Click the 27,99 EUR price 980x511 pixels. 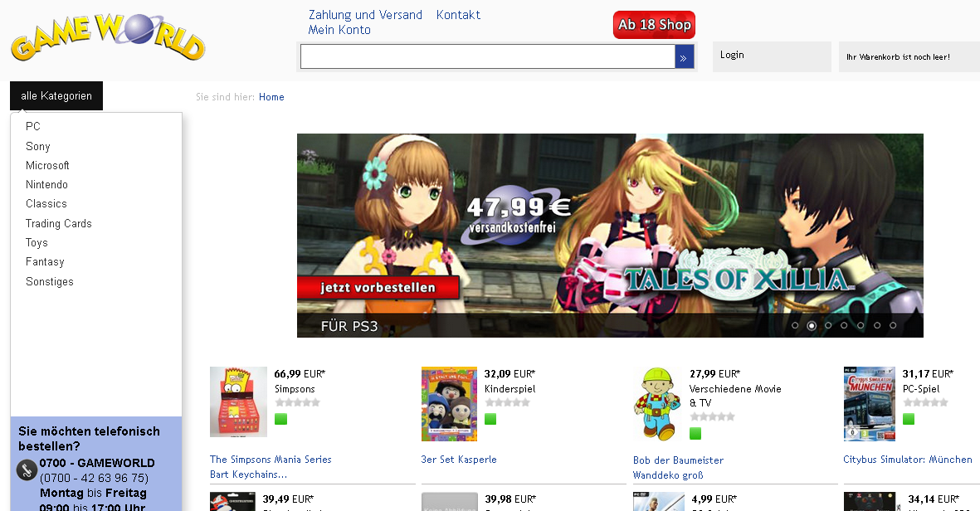(x=715, y=374)
